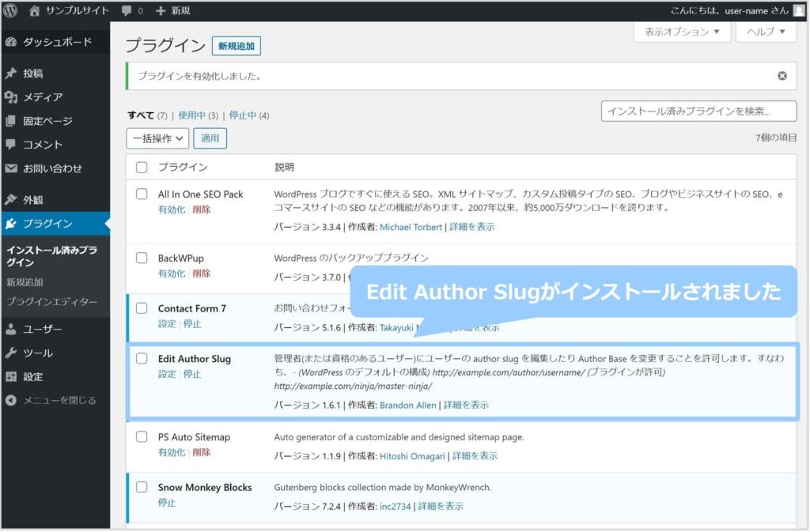Click 新規追加 button beside the プラグイン heading
This screenshot has width=810, height=532.
point(237,47)
